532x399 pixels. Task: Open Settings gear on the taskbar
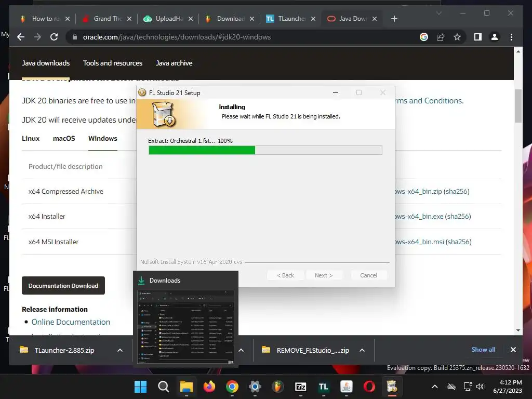tap(255, 387)
